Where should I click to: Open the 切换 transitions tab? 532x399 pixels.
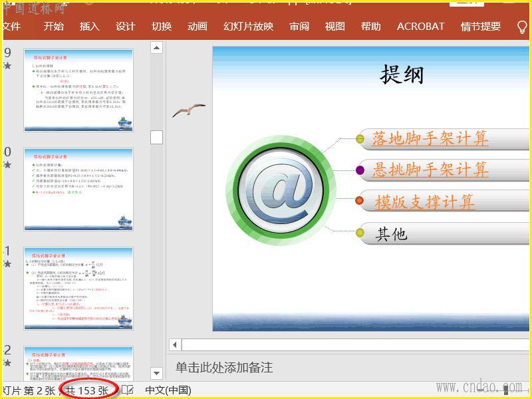162,26
